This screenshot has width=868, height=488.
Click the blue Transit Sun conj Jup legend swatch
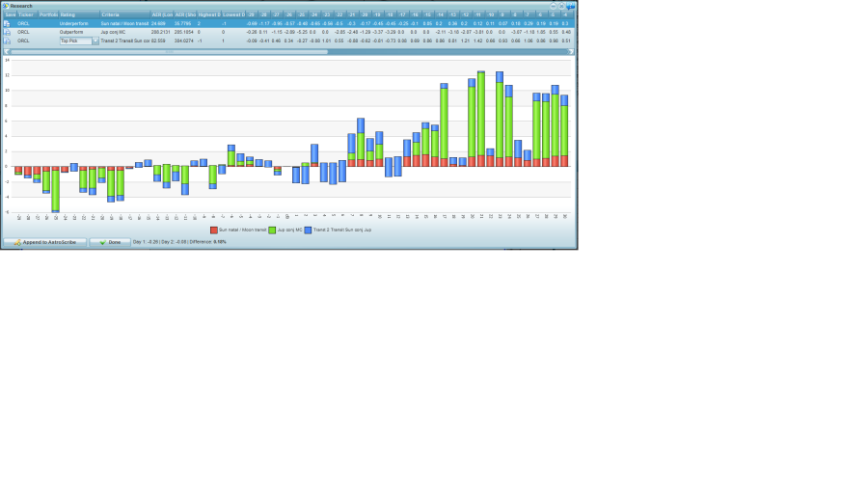pos(308,230)
